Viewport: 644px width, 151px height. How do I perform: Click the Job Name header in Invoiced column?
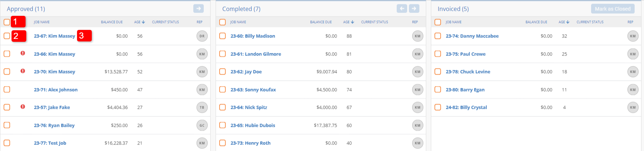coord(454,22)
